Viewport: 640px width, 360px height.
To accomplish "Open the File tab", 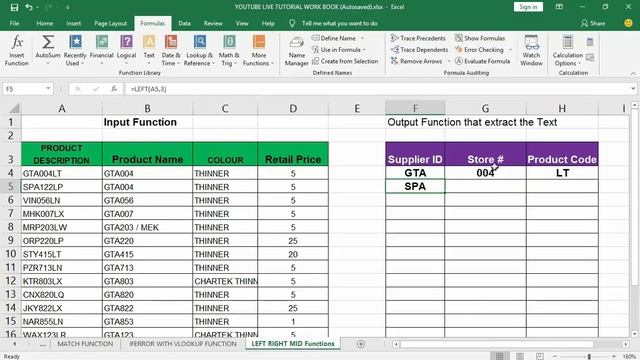I will (14, 23).
